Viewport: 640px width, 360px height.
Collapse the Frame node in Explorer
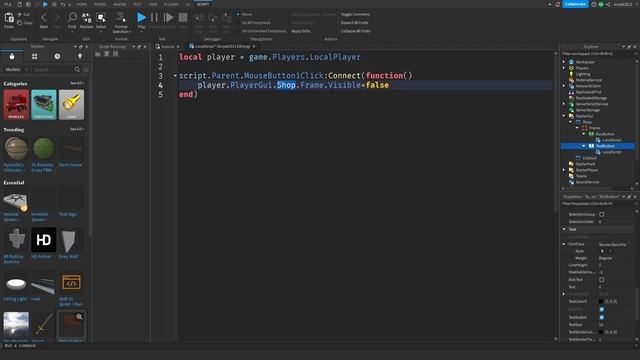click(578, 128)
